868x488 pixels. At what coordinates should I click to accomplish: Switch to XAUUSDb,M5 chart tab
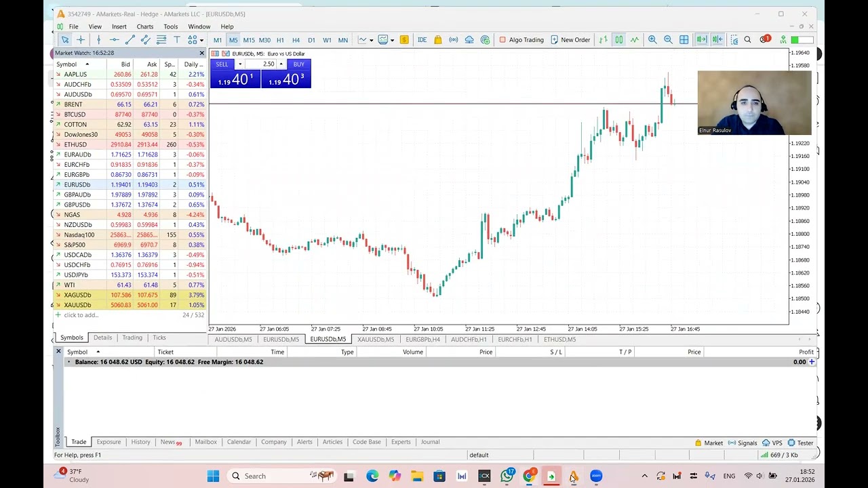coord(376,340)
